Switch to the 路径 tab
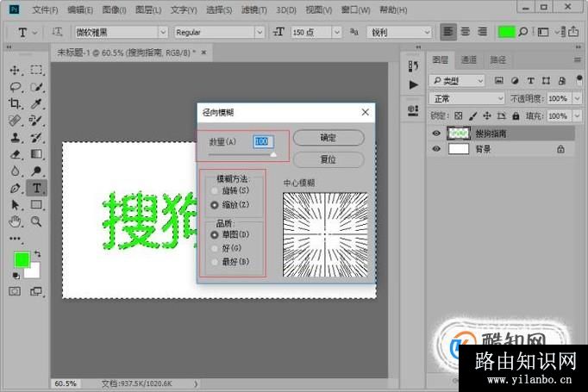 [x=497, y=59]
